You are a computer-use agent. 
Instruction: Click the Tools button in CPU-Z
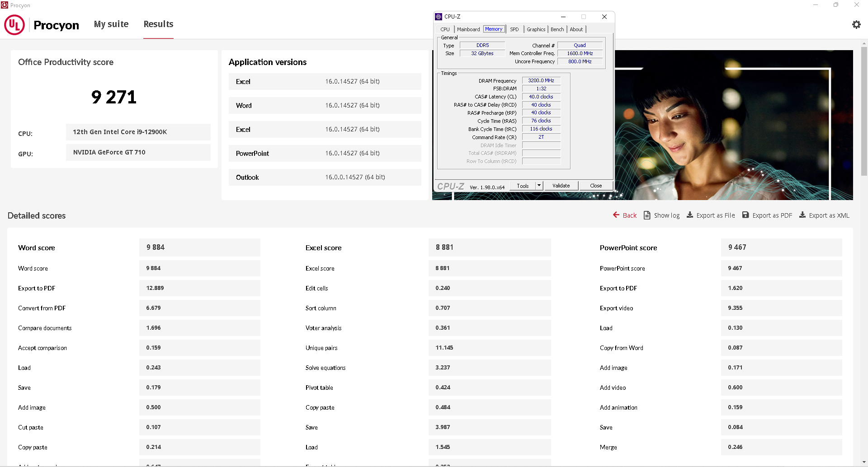tap(523, 186)
